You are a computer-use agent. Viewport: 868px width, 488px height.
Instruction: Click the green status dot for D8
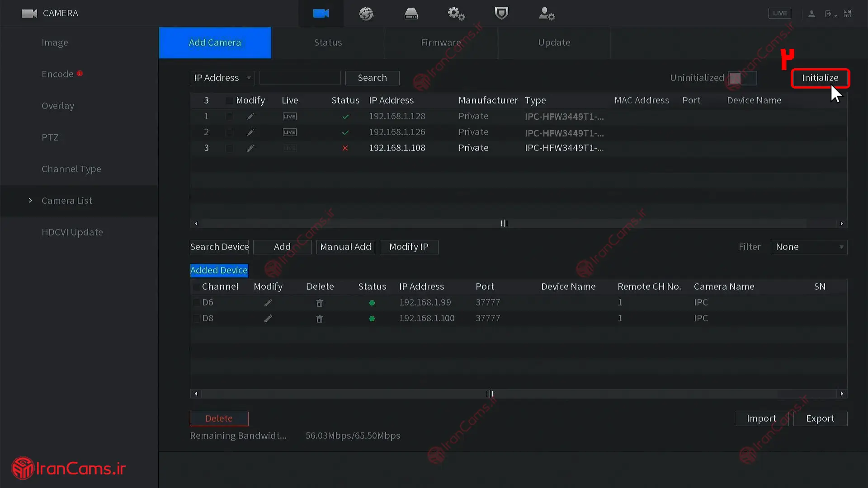click(x=372, y=319)
